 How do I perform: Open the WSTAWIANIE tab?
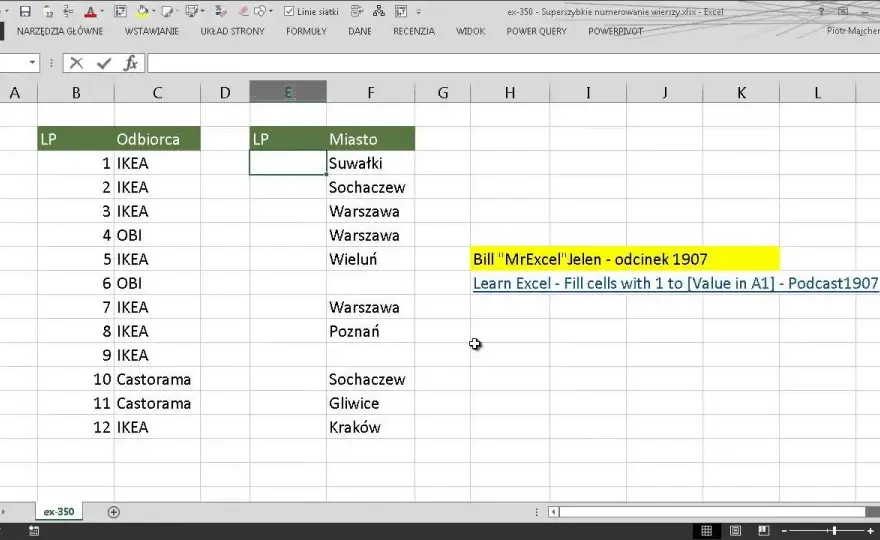coord(152,31)
